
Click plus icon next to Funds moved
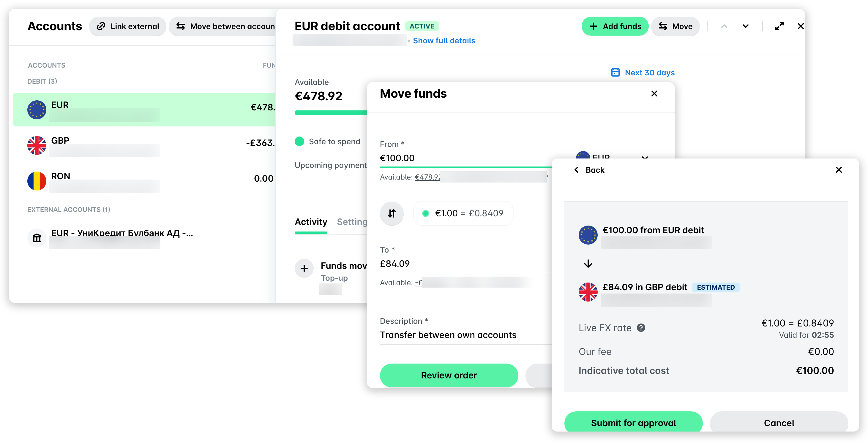pyautogui.click(x=304, y=268)
